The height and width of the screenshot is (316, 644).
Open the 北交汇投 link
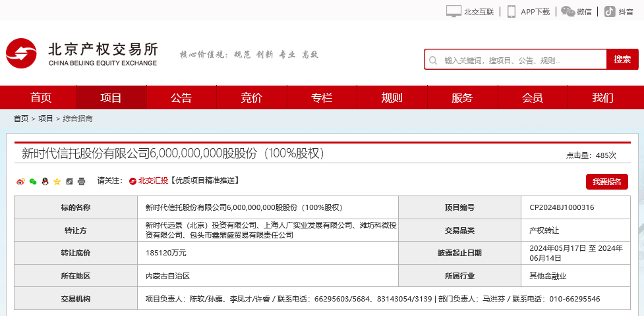tap(149, 181)
